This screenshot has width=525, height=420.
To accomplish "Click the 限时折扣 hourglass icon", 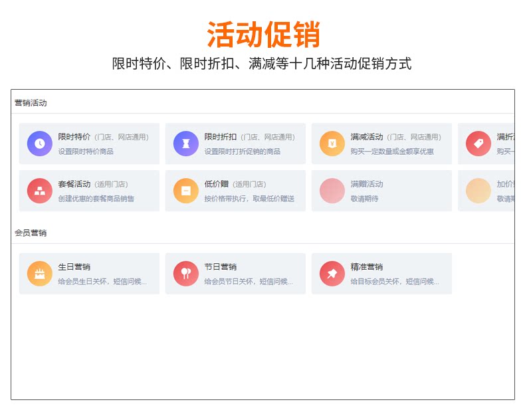I will pos(186,144).
